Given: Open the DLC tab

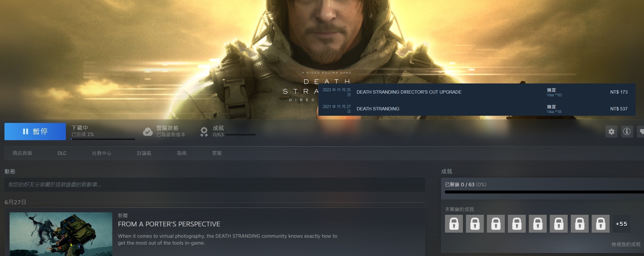Looking at the screenshot, I should 62,153.
